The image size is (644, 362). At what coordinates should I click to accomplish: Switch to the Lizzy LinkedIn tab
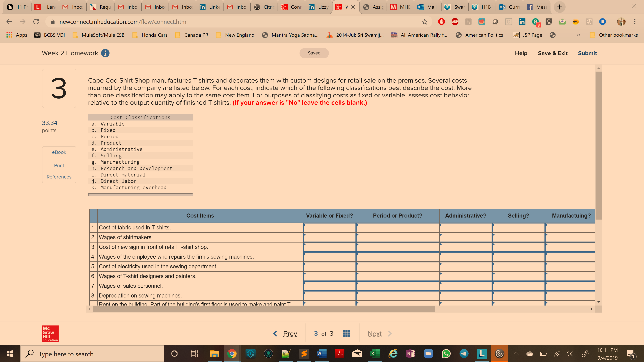[319, 7]
